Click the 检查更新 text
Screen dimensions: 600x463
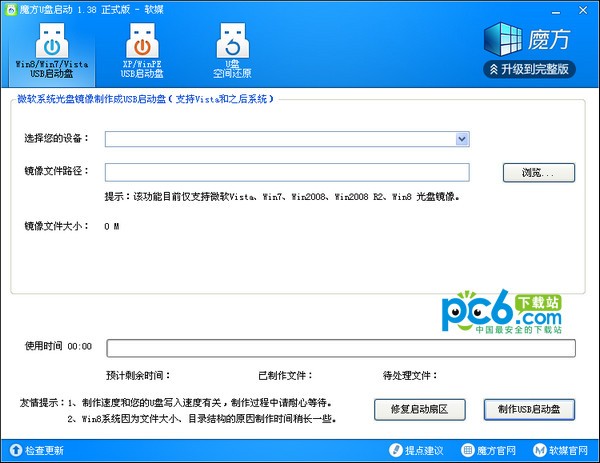(x=44, y=450)
